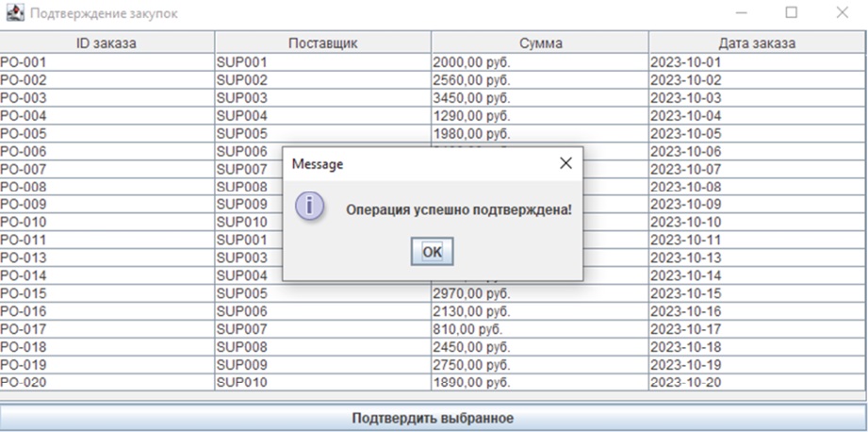Click order ID PO-020
Image resolution: width=868 pixels, height=432 pixels.
click(x=107, y=383)
